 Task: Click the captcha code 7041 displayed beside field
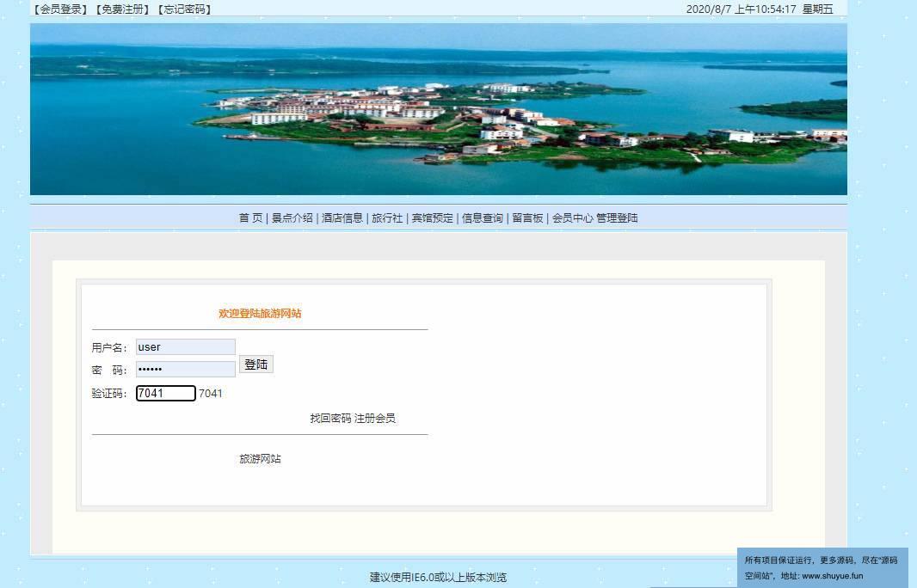coord(211,394)
